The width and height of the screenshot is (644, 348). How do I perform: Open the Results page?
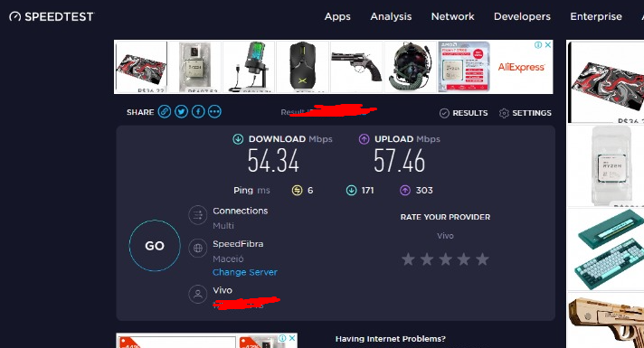(x=464, y=113)
